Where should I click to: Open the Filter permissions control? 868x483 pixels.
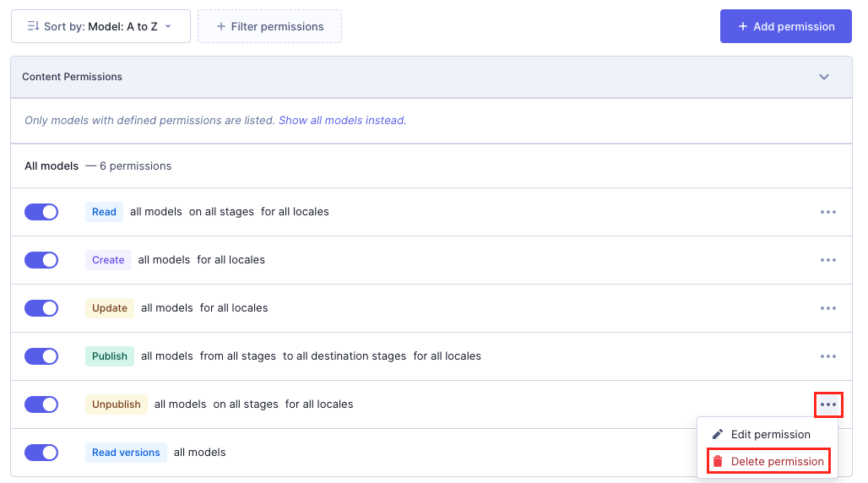tap(269, 26)
